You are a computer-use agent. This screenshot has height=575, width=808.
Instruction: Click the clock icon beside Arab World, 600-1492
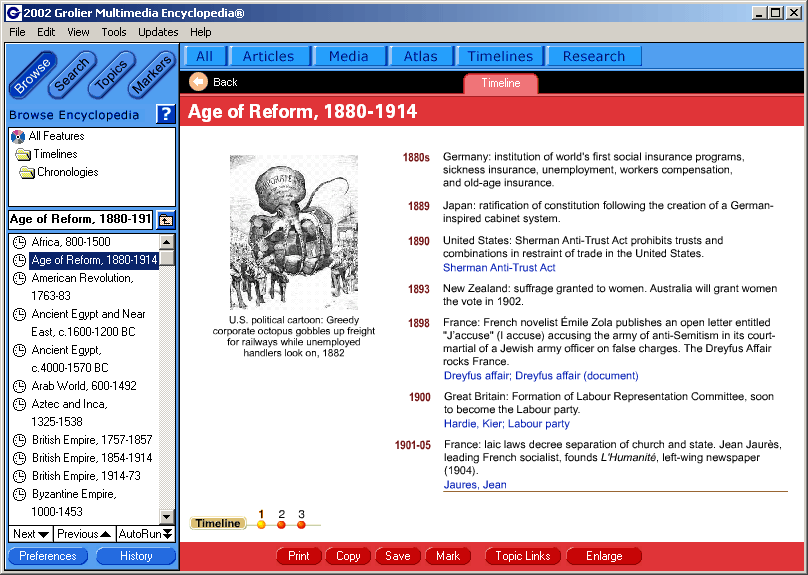19,386
